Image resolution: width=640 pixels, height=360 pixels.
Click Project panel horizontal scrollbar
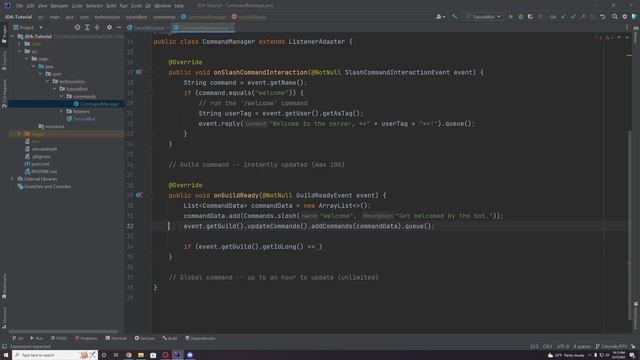pyautogui.click(x=64, y=331)
